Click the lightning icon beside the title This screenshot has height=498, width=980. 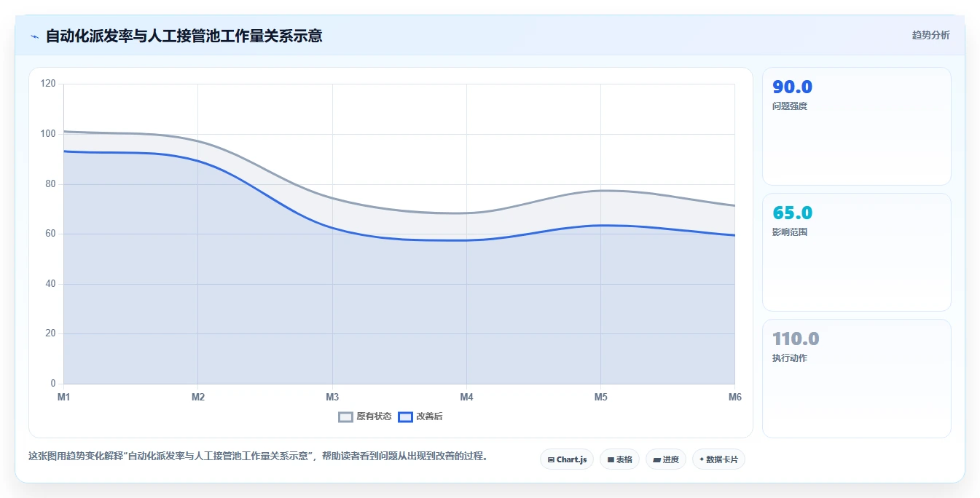pyautogui.click(x=35, y=36)
